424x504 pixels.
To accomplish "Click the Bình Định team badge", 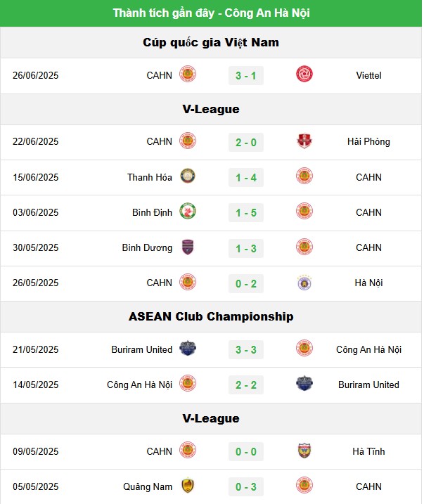I will [188, 211].
